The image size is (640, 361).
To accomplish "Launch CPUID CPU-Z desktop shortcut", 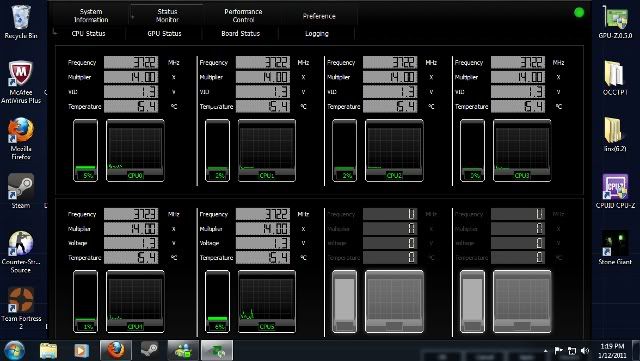I will tap(615, 191).
